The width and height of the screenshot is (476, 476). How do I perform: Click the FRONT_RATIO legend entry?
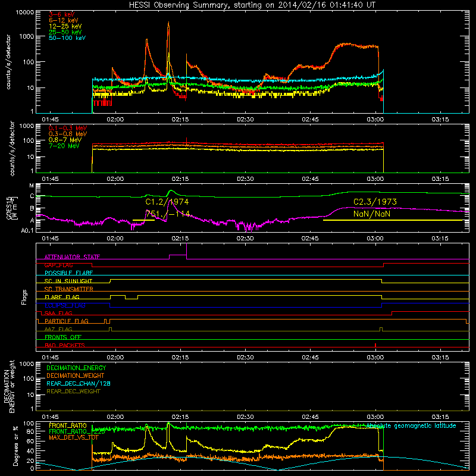coord(68,425)
